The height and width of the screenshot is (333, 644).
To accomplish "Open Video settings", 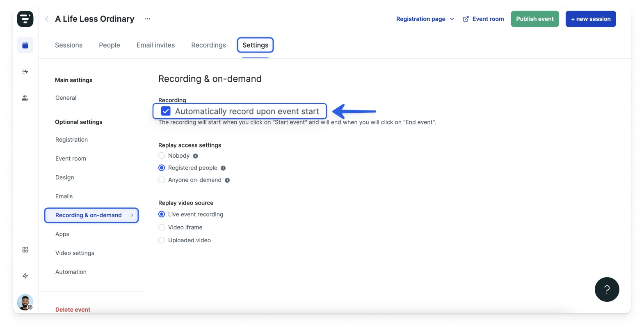I will 75,253.
